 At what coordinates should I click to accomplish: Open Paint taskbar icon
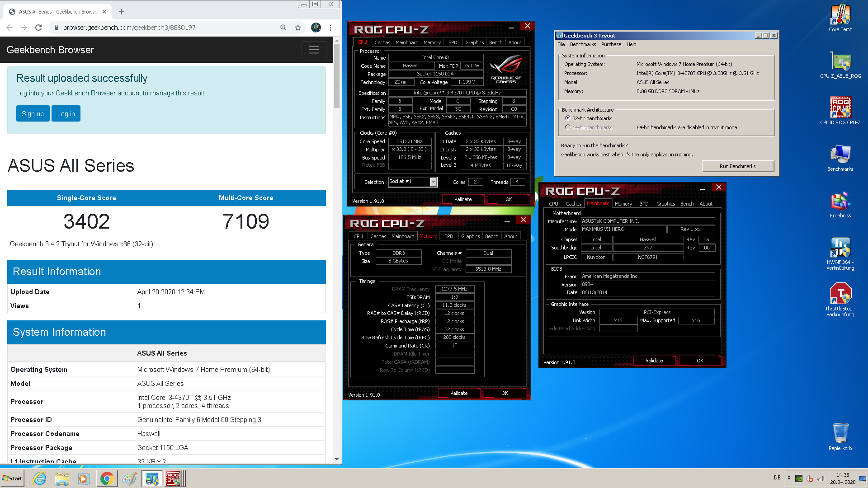(129, 479)
